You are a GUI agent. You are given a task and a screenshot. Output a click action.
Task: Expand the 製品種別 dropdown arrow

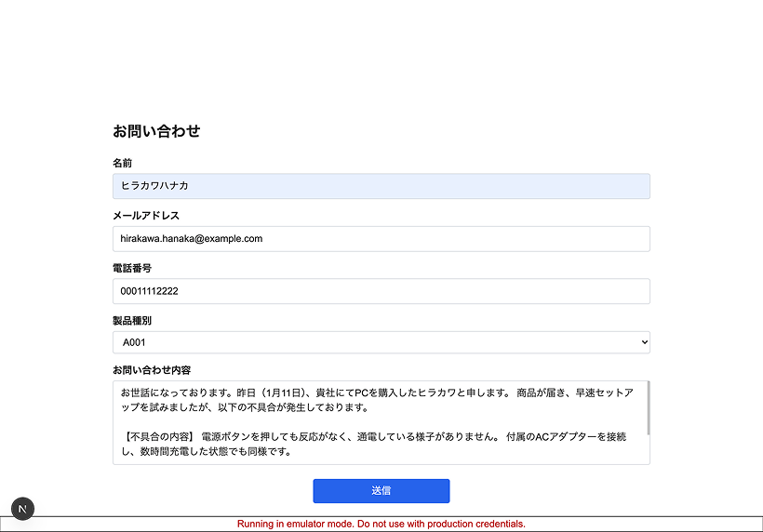click(x=644, y=343)
